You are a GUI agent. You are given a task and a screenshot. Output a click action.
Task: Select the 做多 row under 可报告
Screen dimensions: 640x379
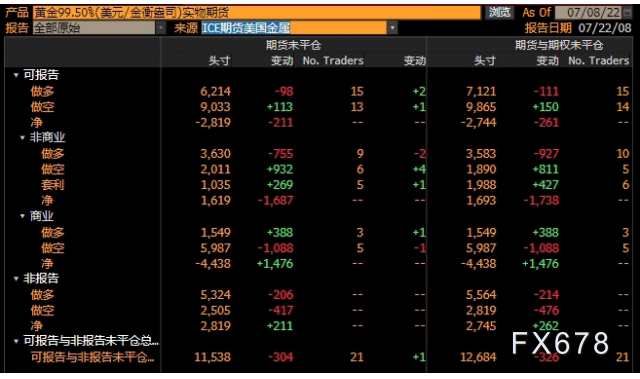(318, 91)
